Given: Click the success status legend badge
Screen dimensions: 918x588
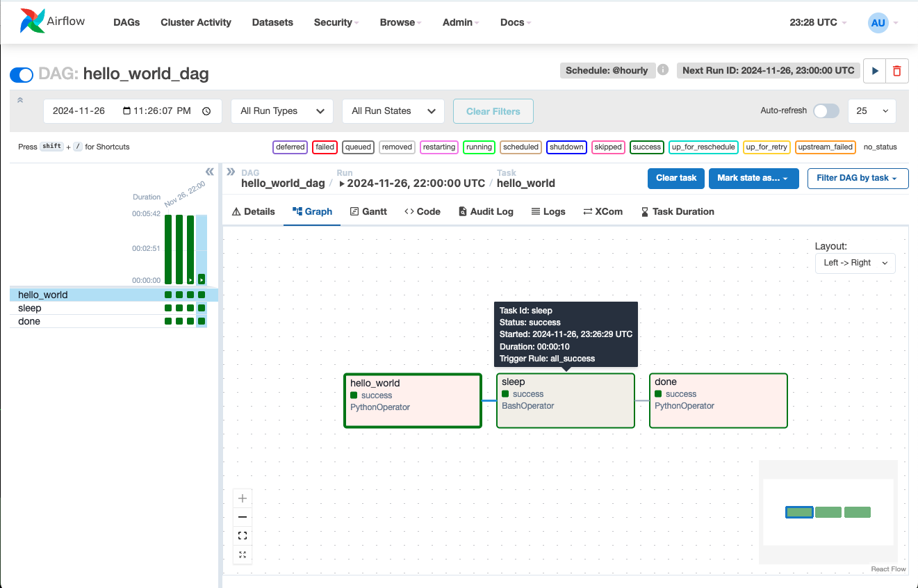Looking at the screenshot, I should click(647, 147).
